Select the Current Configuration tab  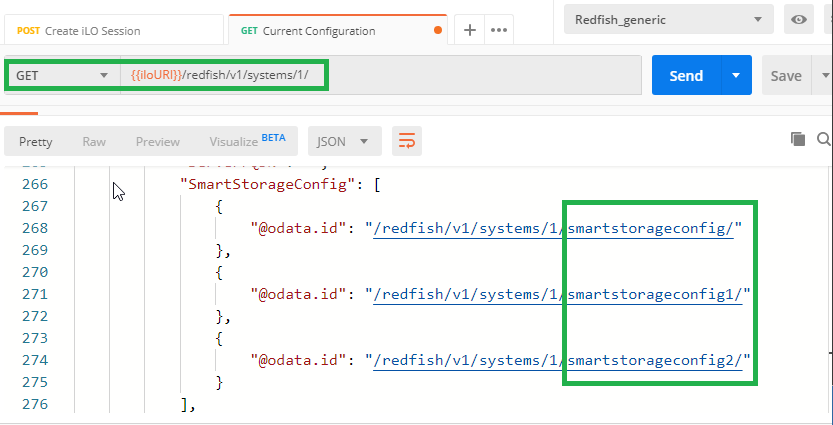click(338, 30)
